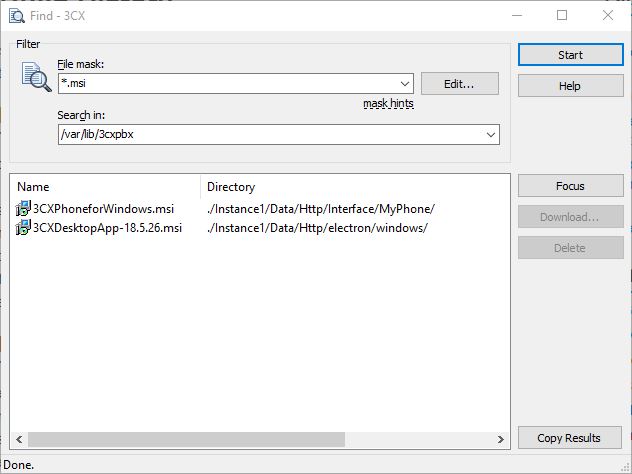Screen dimensions: 632x474
Task: Click the Find dialog title bar icon
Action: click(17, 15)
